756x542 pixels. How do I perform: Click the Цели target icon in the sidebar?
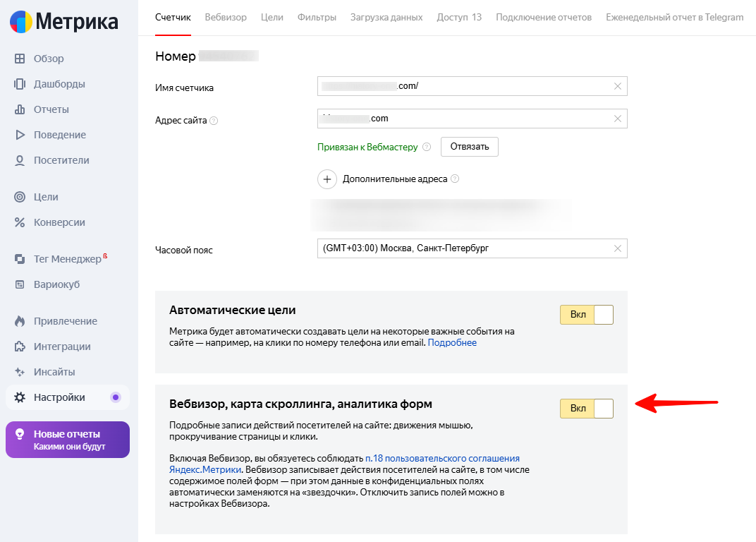[20, 197]
